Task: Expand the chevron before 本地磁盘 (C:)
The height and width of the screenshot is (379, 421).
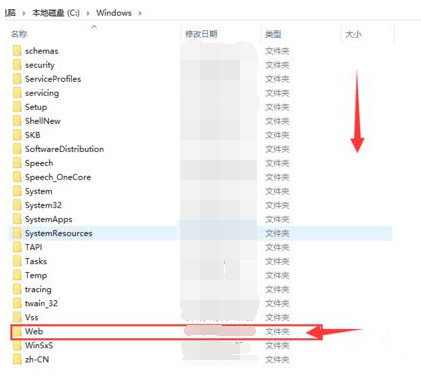Action: coord(24,13)
